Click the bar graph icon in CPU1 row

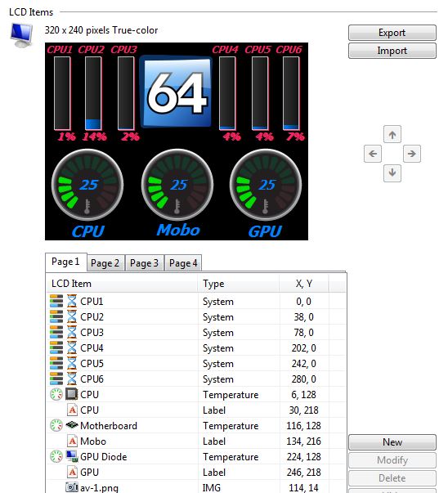pos(56,301)
